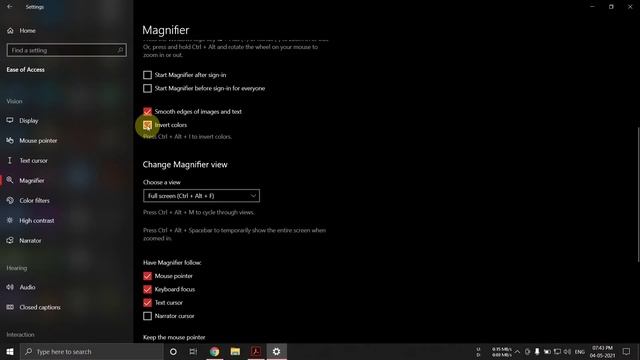Click the taskbar search box
The width and height of the screenshot is (640, 360).
[x=91, y=351]
